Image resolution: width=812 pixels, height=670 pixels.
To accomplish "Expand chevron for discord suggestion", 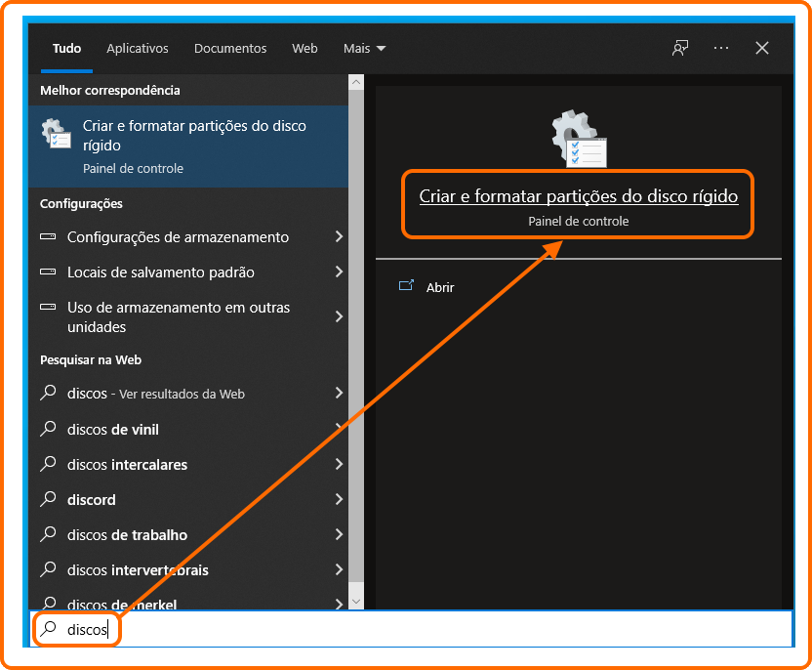I will (x=339, y=499).
